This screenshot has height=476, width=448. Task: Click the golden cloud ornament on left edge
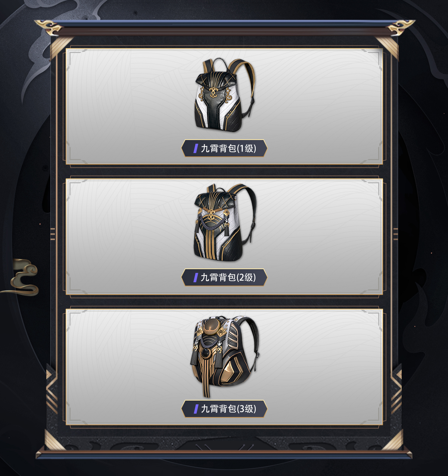click(22, 277)
